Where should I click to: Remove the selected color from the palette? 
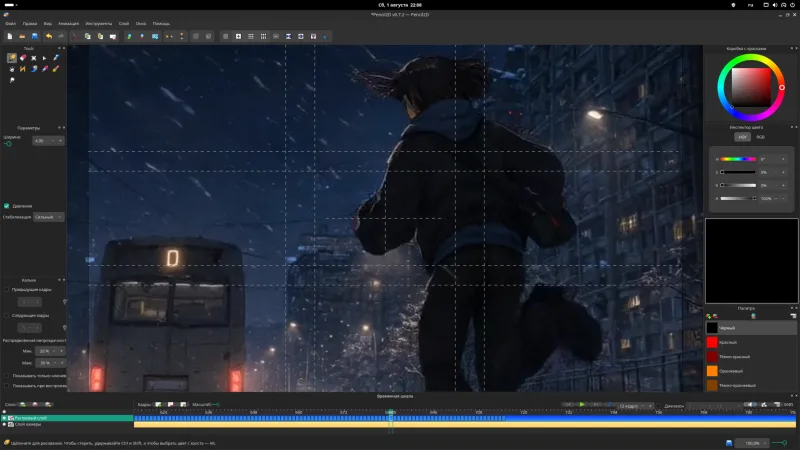tap(715, 316)
